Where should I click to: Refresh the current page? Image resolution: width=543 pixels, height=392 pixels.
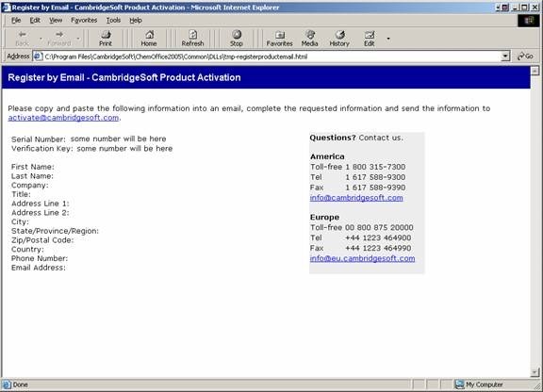coord(192,38)
